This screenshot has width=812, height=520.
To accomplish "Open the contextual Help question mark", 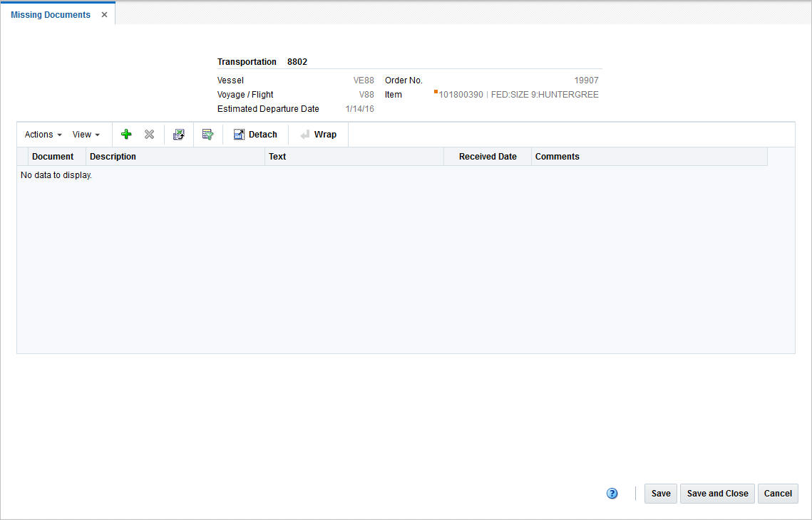I will tap(612, 493).
